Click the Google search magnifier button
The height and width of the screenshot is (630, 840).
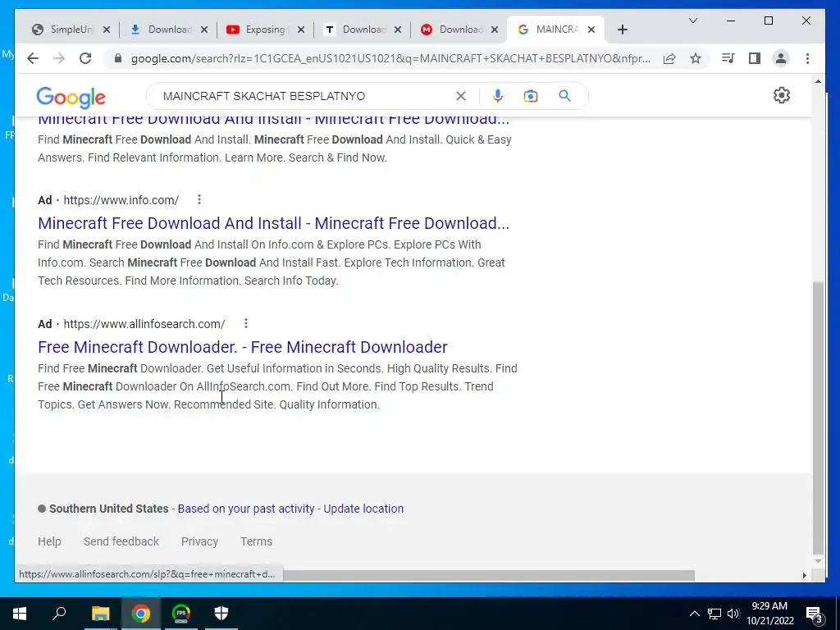564,96
